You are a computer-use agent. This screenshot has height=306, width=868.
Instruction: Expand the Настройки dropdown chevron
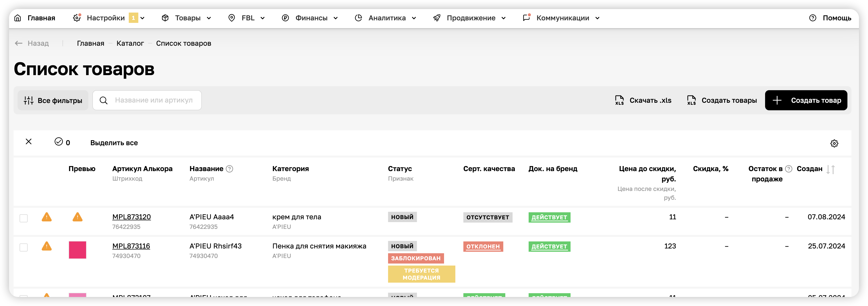coord(143,18)
